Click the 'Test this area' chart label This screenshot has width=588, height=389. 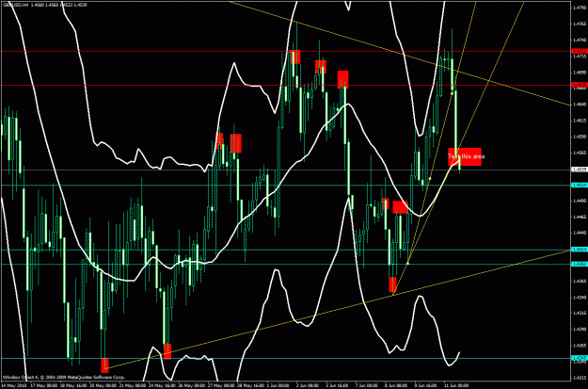(x=465, y=156)
